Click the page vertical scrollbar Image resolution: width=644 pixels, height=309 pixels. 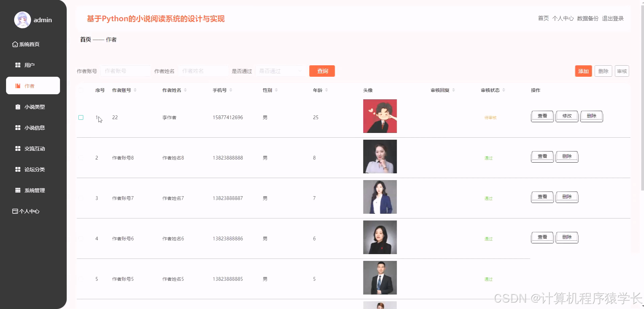pyautogui.click(x=642, y=98)
